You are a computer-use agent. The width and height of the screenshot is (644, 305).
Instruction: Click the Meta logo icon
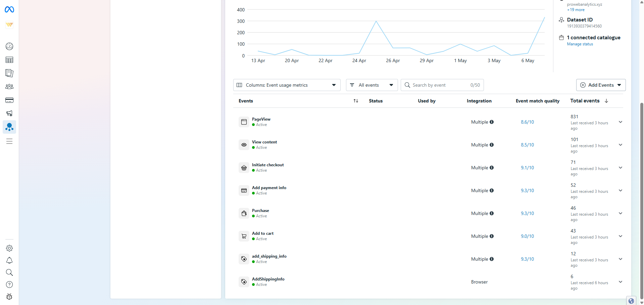click(9, 10)
